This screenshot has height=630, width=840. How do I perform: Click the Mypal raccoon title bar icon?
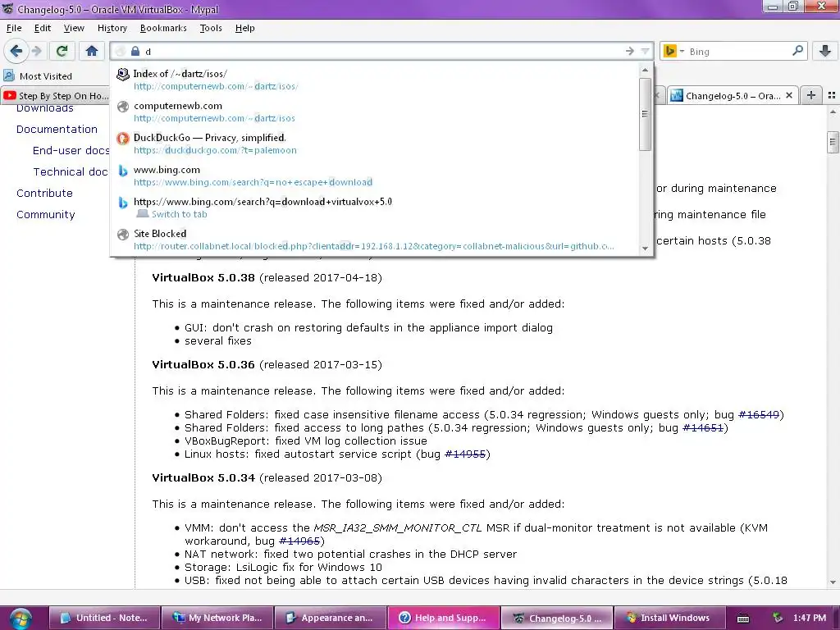[7, 8]
